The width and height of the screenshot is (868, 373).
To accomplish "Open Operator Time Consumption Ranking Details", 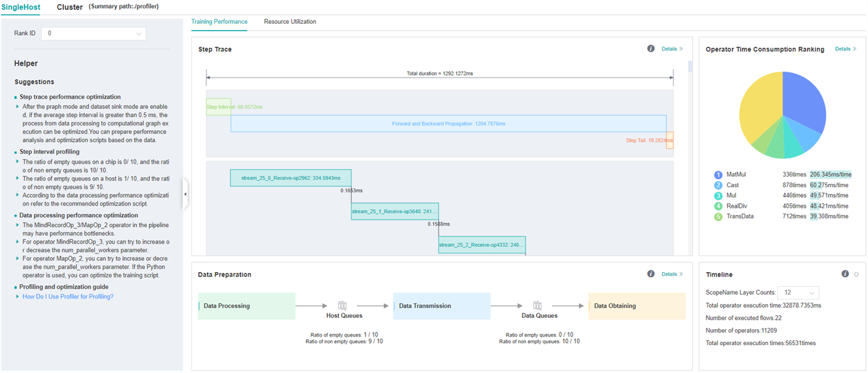I will tap(845, 49).
